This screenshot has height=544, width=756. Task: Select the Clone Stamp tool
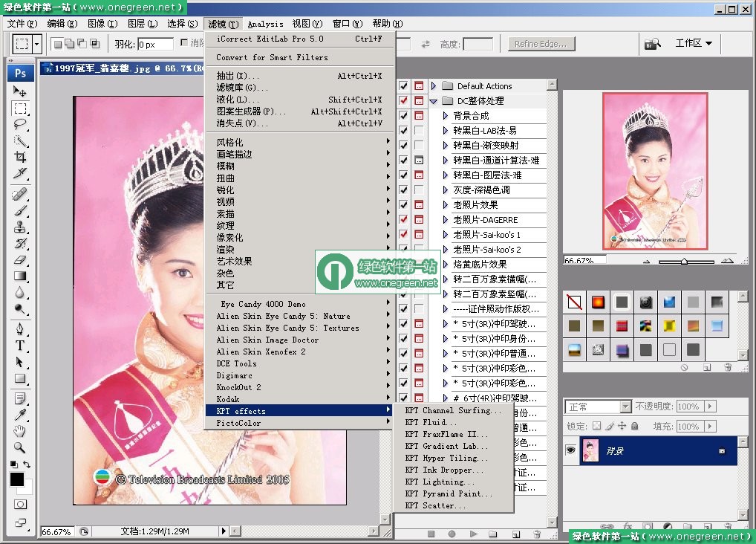pyautogui.click(x=20, y=227)
